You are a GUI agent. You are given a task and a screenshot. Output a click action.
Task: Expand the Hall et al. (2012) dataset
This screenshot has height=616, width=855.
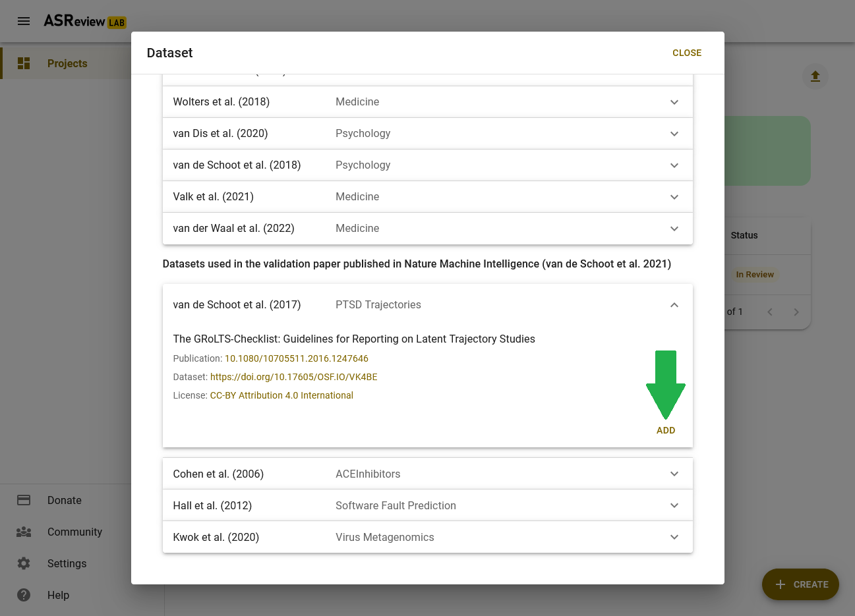pyautogui.click(x=428, y=505)
